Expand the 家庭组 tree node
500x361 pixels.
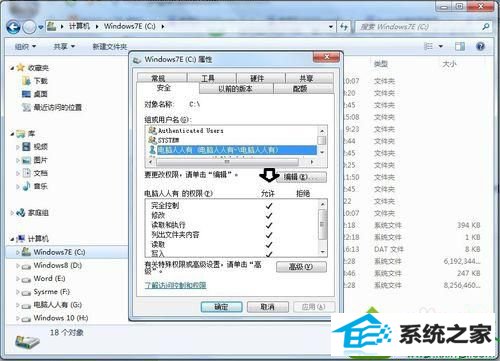(x=12, y=212)
